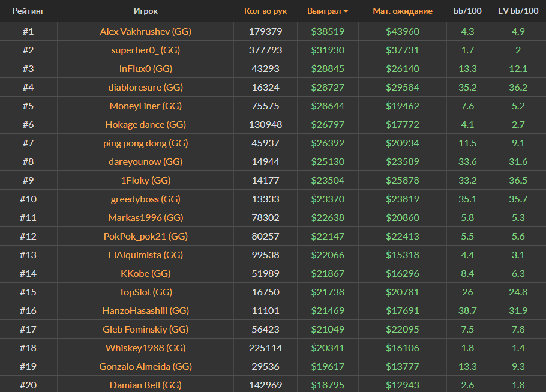Click the Игрок column header
The width and height of the screenshot is (546, 392).
click(x=146, y=11)
